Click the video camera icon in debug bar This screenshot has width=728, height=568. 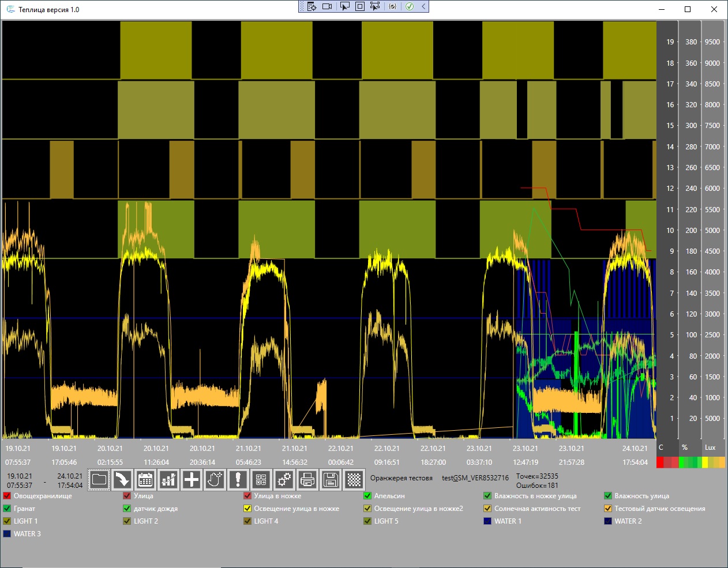327,6
